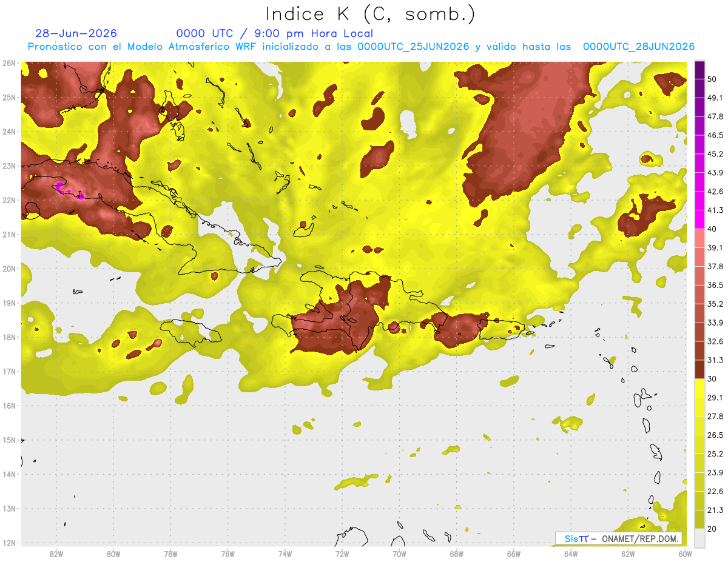The height and width of the screenshot is (562, 728).
Task: Click latitude label "20N"
Action: pos(9,269)
